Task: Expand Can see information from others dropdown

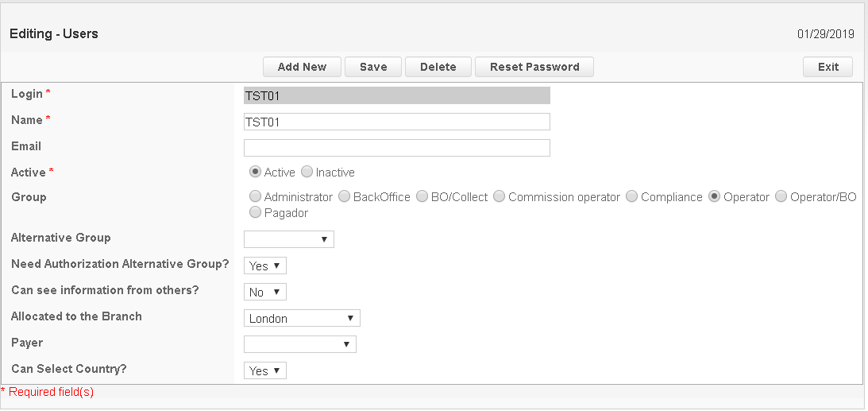Action: [x=264, y=292]
